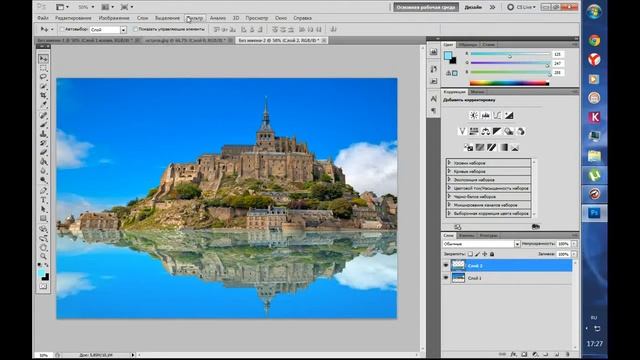Open the Файл menu
The width and height of the screenshot is (640, 360).
(43, 18)
